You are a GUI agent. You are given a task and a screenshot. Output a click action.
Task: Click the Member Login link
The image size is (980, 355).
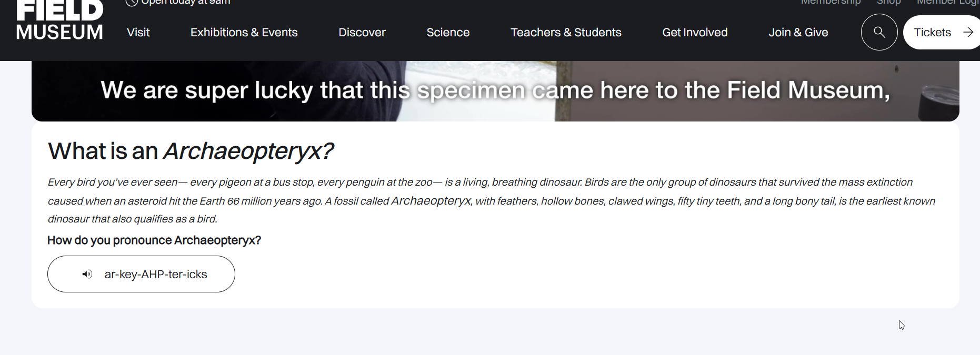(947, 3)
